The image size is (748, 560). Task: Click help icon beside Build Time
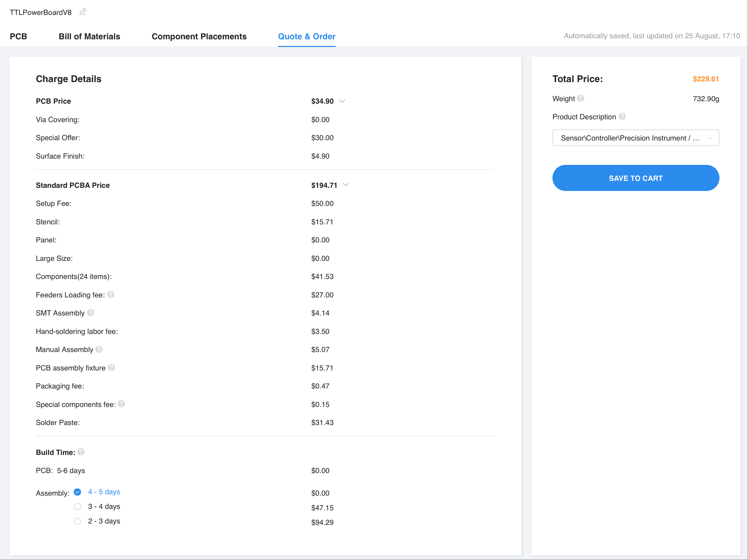click(x=81, y=452)
